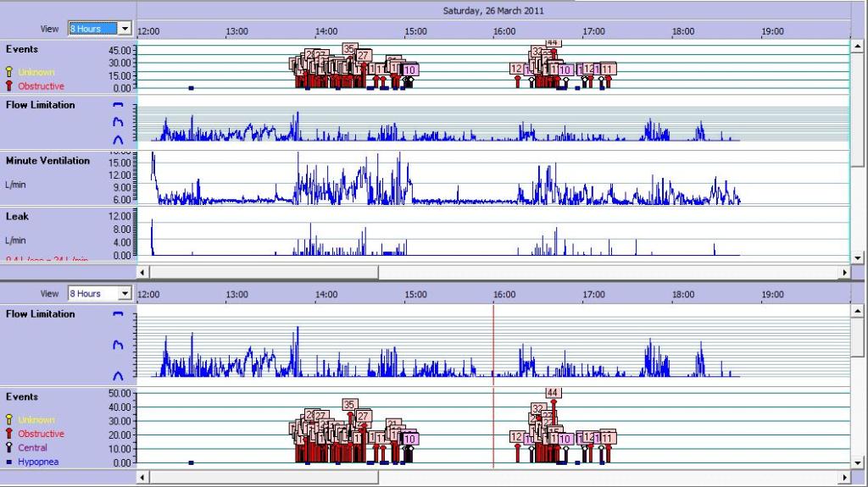Click the Minute Ventilation graph label

tap(47, 161)
